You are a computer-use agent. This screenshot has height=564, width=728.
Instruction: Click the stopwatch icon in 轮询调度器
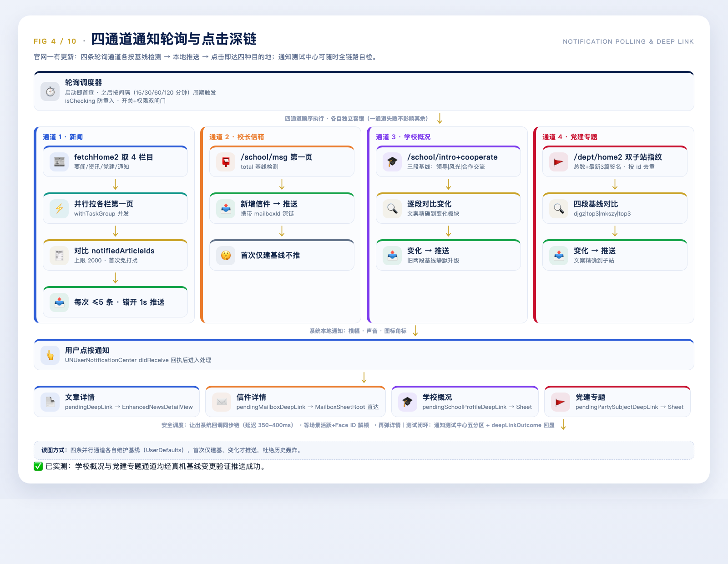click(x=50, y=91)
